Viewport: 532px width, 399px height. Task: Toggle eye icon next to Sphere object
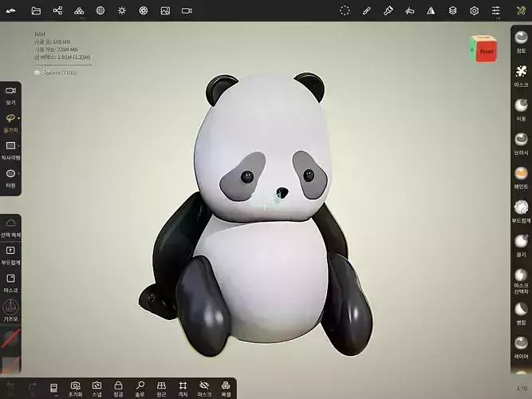pos(37,73)
